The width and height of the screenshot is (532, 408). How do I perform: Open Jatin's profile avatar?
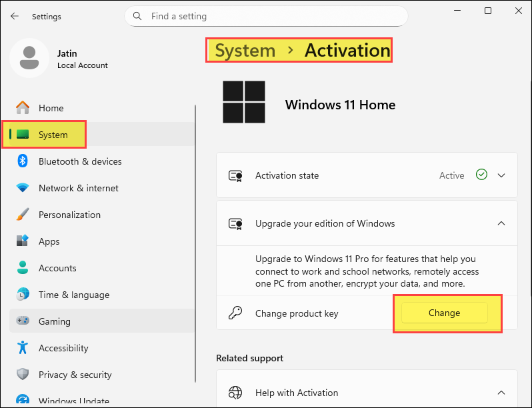29,58
